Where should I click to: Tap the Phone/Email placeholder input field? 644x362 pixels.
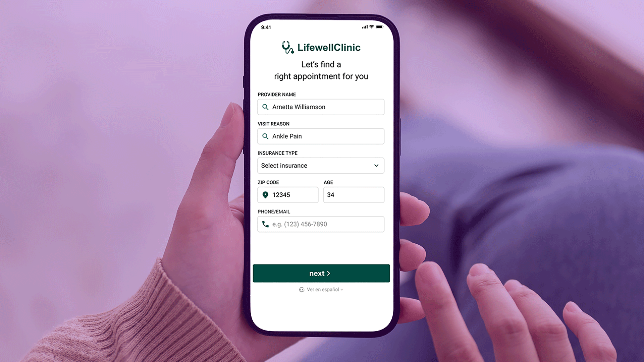tap(321, 224)
